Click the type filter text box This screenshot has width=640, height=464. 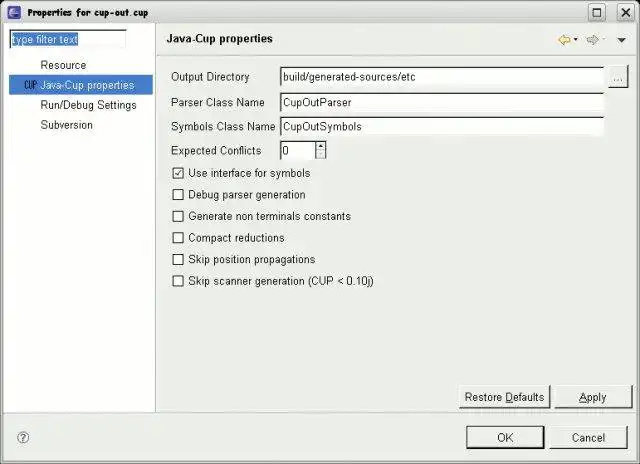[x=68, y=40]
